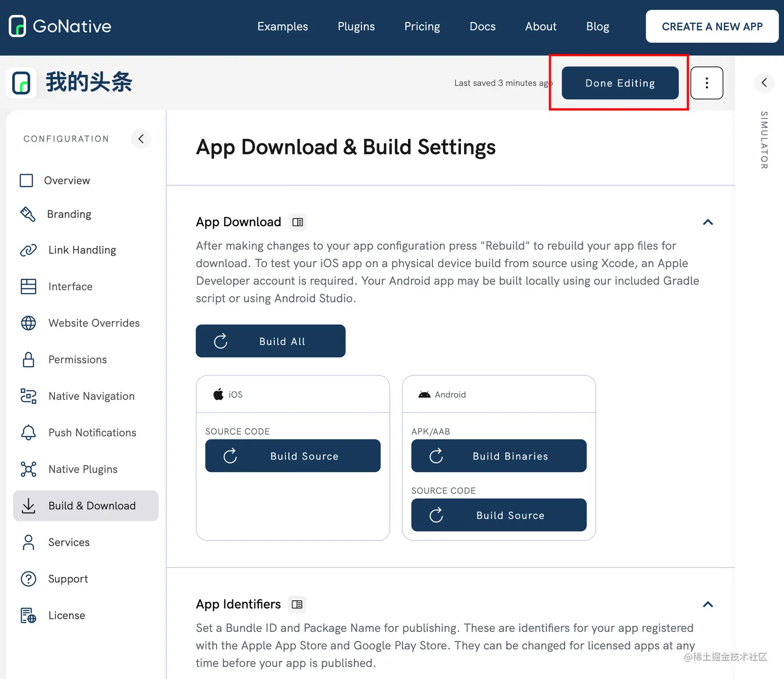Click the 我的头条 app title

coord(89,82)
